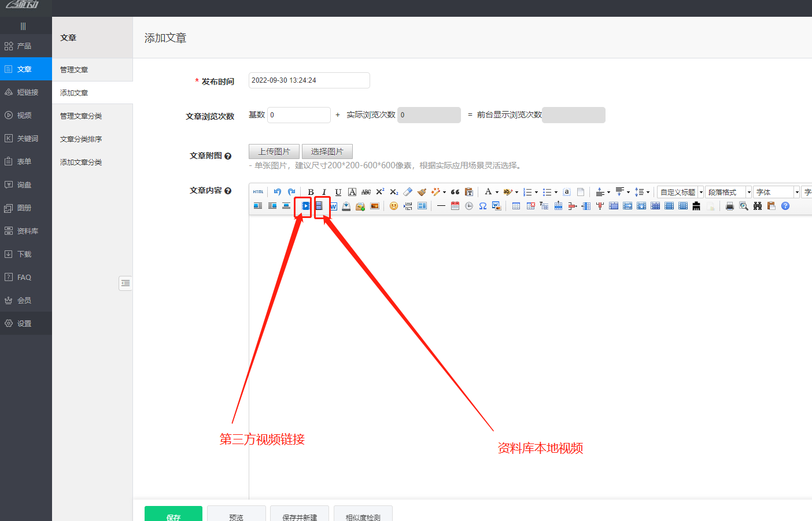812x521 pixels.
Task: Insert local video from 资料库
Action: tap(321, 206)
